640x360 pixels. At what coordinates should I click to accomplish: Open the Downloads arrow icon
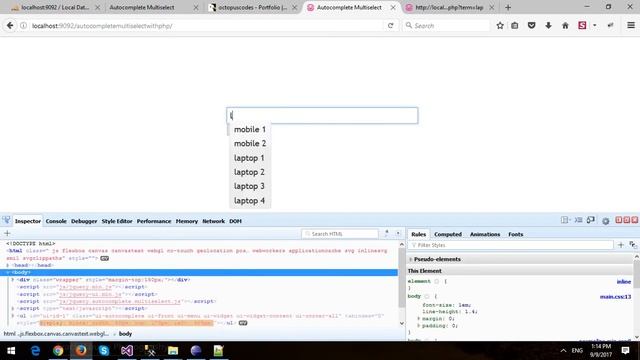point(548,25)
